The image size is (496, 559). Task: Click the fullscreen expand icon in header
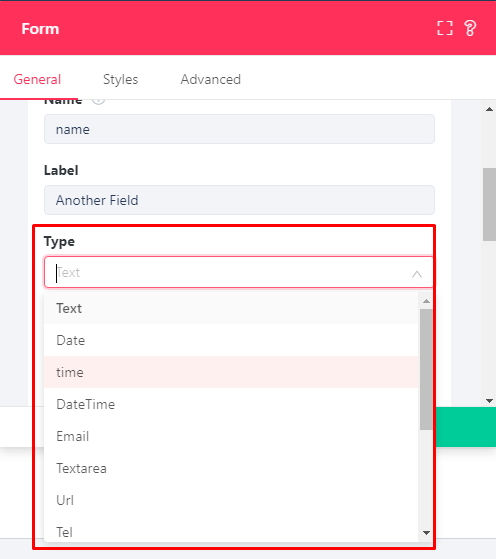tap(445, 28)
